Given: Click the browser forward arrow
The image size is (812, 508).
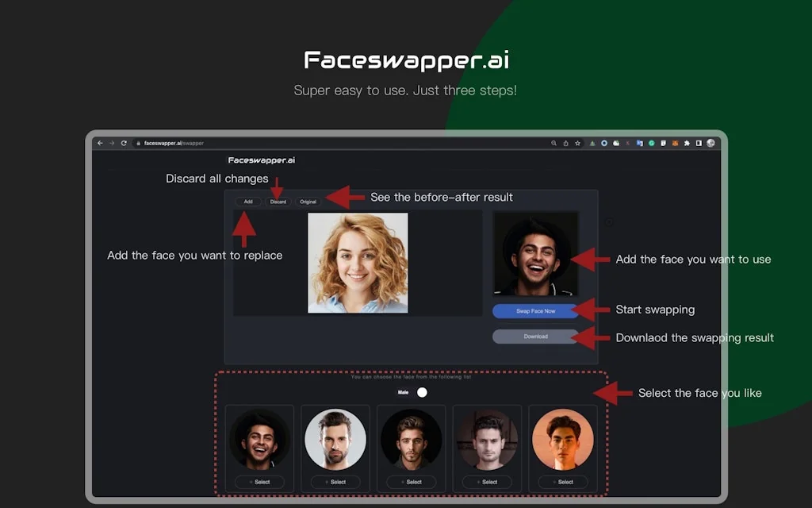Looking at the screenshot, I should [x=111, y=143].
